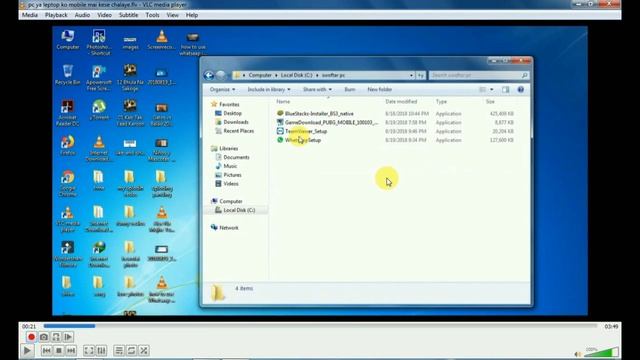Click Explorer's Back arrow button

(209, 76)
